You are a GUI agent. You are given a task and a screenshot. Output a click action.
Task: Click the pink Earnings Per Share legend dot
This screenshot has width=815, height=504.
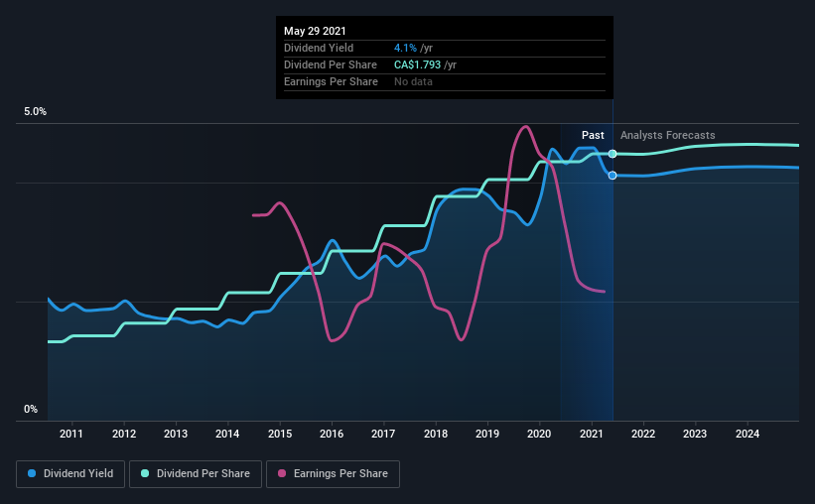[x=282, y=473]
